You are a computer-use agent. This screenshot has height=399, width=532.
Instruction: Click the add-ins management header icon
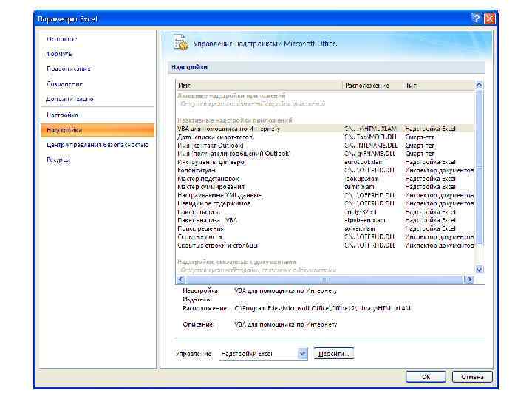180,43
